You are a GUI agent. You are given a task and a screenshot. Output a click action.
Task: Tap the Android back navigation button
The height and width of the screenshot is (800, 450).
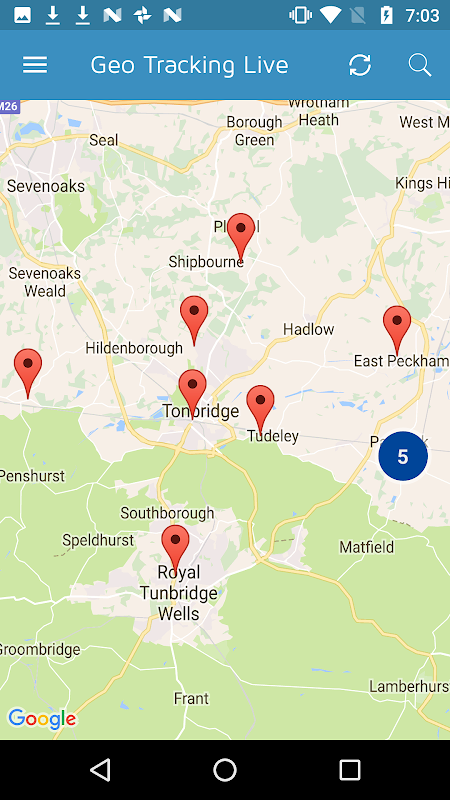[x=101, y=769]
